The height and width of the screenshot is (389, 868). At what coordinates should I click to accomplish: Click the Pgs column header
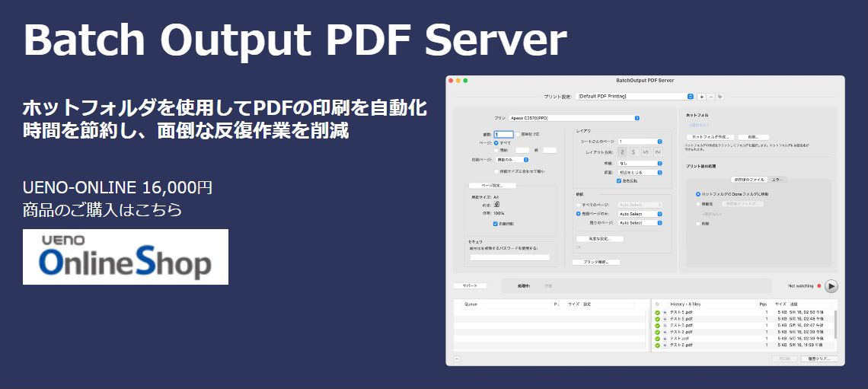pyautogui.click(x=764, y=305)
